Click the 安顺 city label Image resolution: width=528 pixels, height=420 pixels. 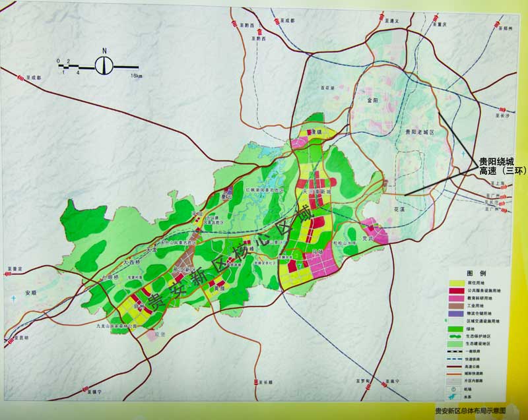point(32,292)
